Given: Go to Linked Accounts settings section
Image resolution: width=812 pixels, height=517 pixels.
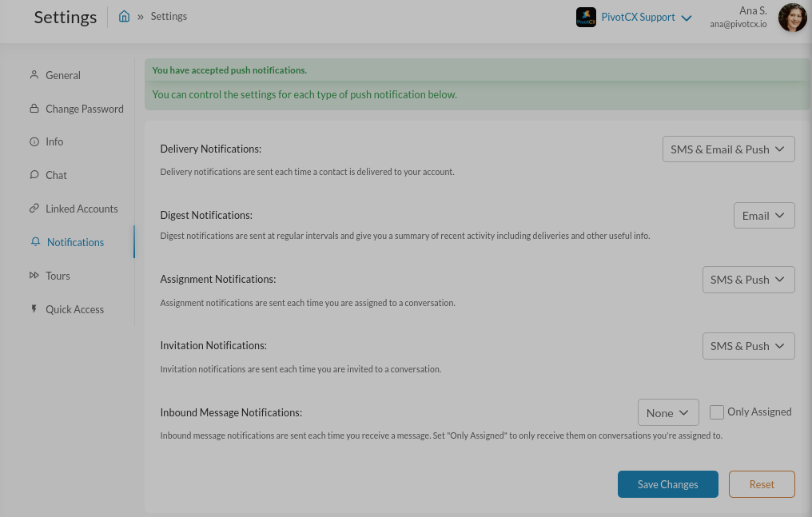Looking at the screenshot, I should (x=82, y=209).
